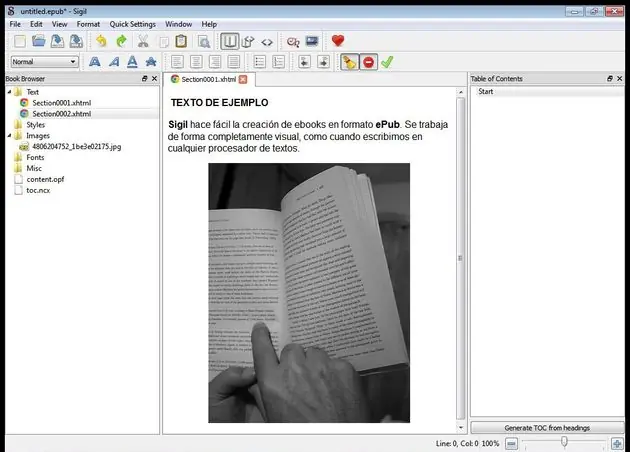Open the Window menu

(178, 24)
